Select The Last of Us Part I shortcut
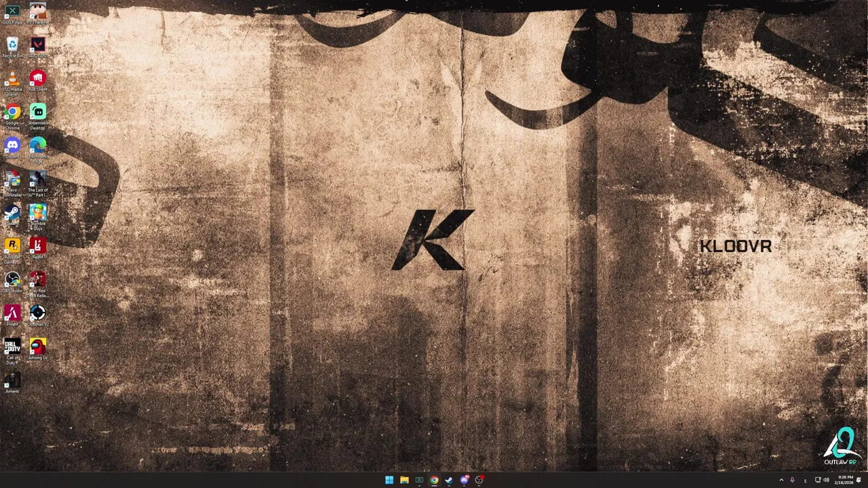 (38, 184)
